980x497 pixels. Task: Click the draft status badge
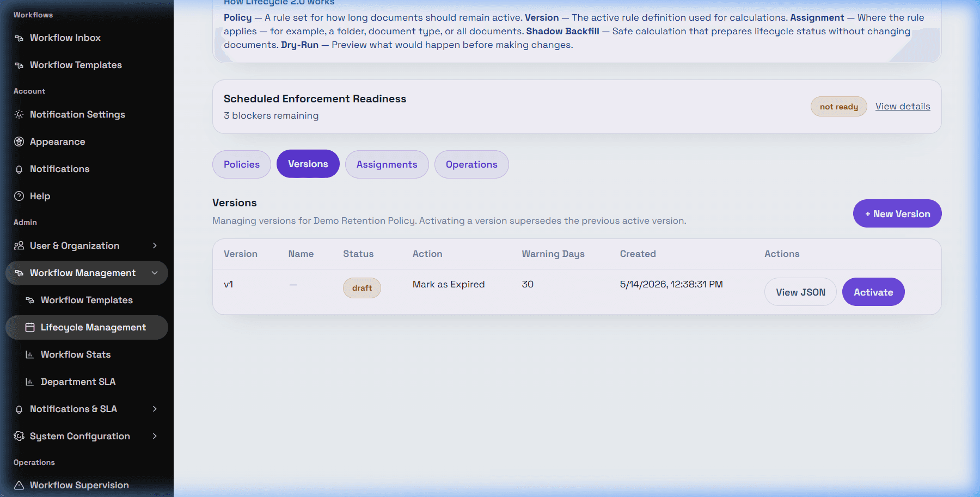[x=362, y=288]
